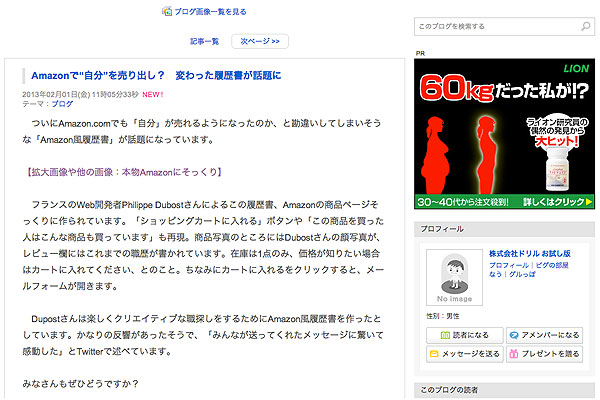Open the 記事一覧 article list link
This screenshot has width=600, height=400.
[204, 41]
